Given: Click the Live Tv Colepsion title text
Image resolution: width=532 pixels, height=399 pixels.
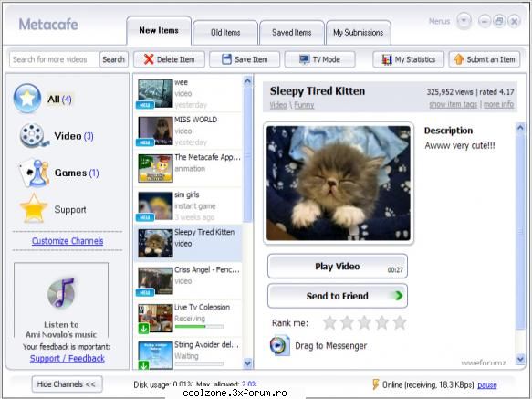Looking at the screenshot, I should (203, 308).
